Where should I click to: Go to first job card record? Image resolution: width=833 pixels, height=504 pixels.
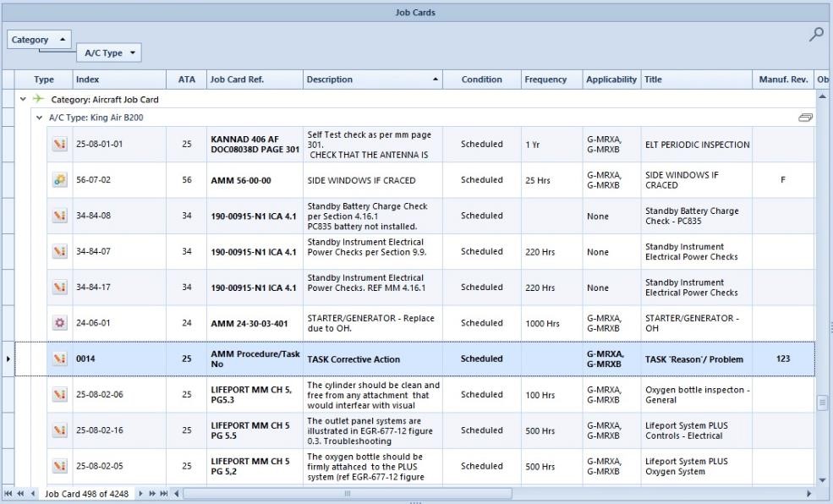coord(8,493)
